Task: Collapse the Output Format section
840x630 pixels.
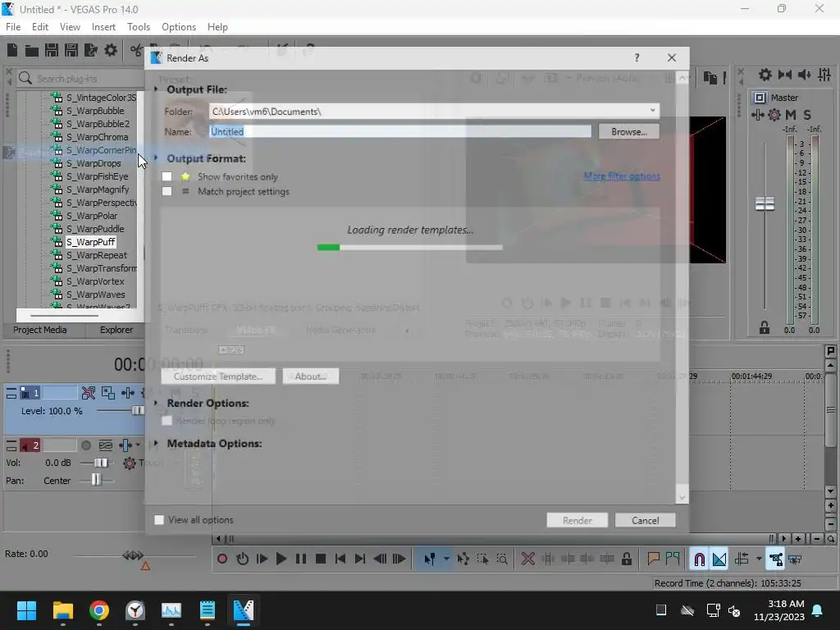Action: click(x=156, y=158)
